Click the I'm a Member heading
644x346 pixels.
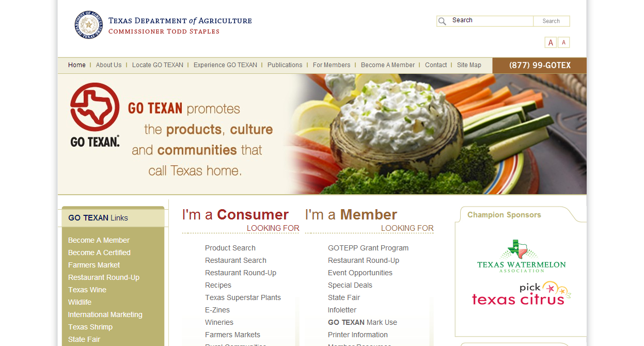point(351,214)
